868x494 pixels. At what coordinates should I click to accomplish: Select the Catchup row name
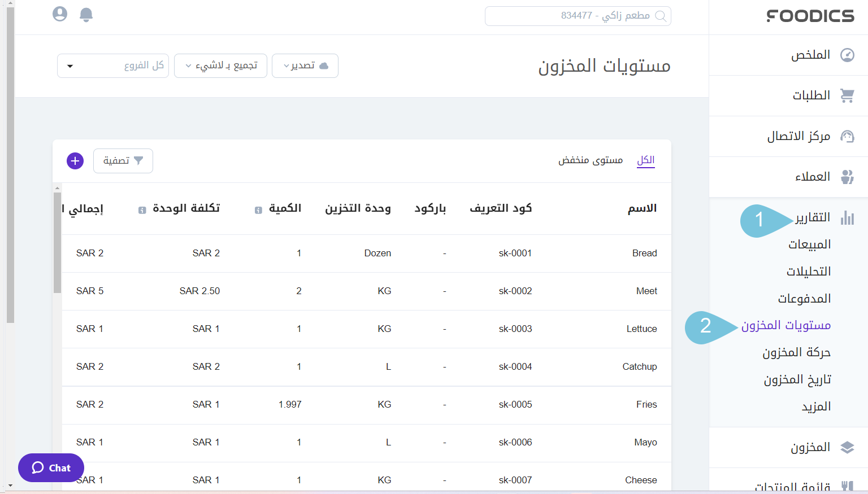point(640,366)
